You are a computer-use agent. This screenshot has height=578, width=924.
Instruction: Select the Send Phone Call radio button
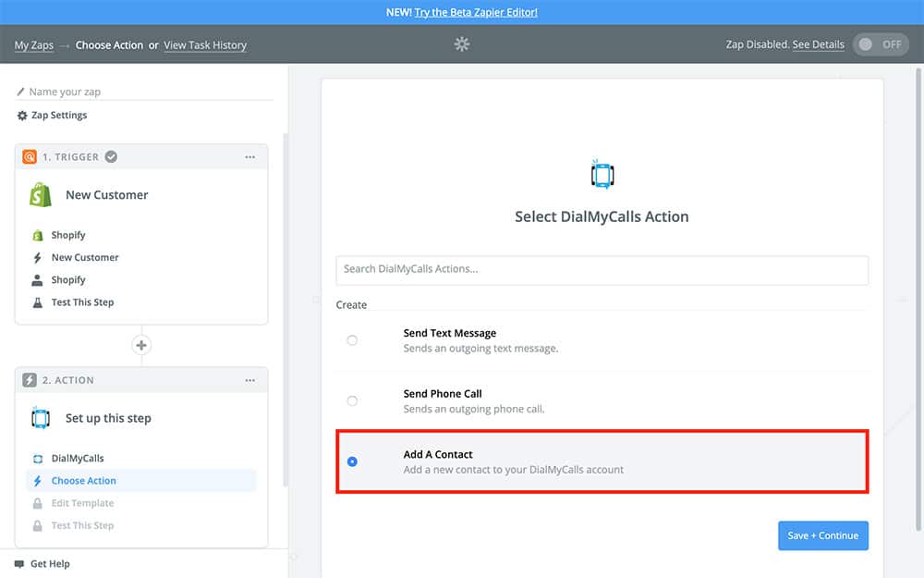352,400
